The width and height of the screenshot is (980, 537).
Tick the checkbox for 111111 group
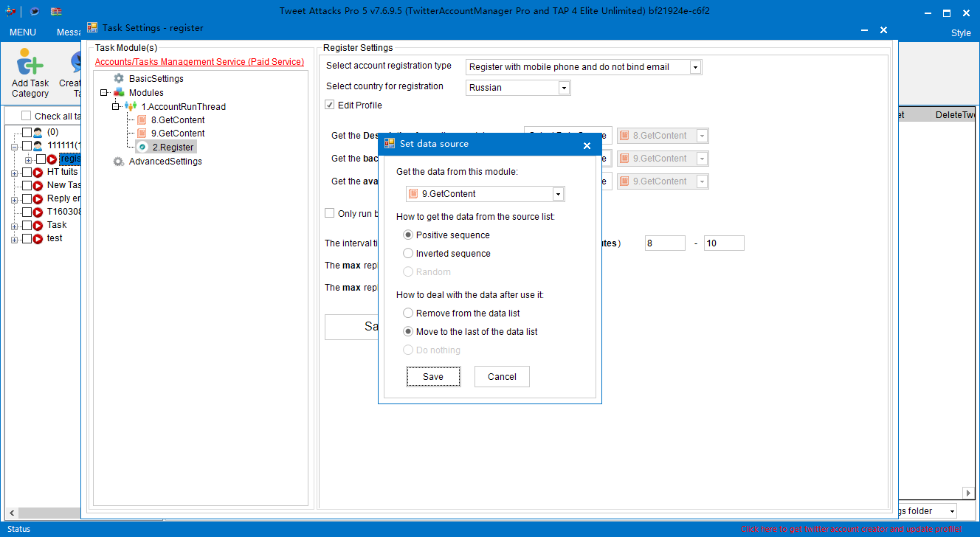27,145
